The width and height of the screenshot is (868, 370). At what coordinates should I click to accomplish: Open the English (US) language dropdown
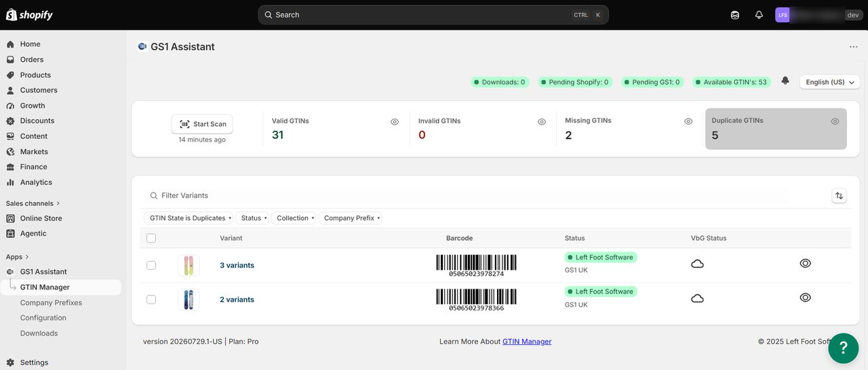point(830,82)
